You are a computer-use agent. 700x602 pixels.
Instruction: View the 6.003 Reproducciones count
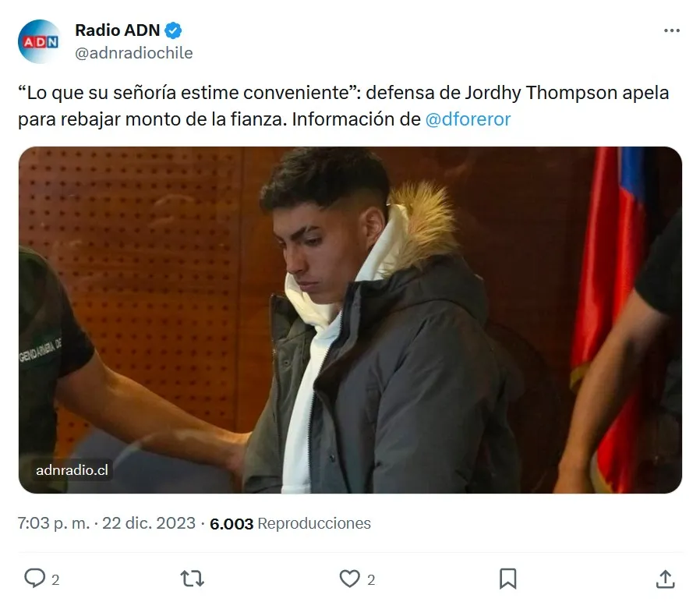coord(290,523)
